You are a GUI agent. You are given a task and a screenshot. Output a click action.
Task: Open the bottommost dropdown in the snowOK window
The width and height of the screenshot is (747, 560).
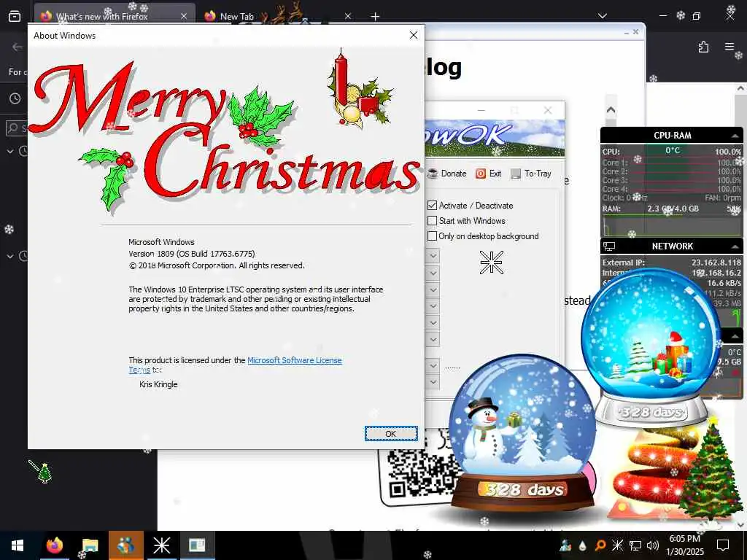(x=433, y=382)
